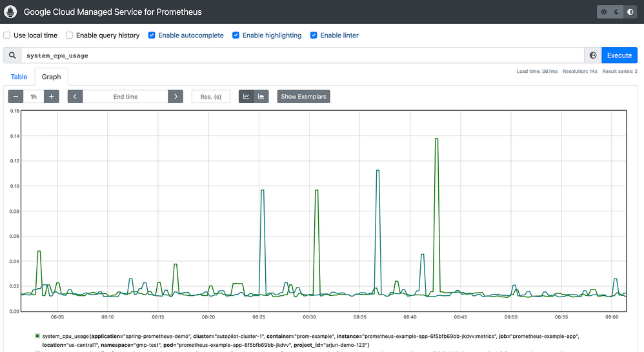Go to next end time arrow
Image resolution: width=644 pixels, height=352 pixels.
tap(176, 97)
